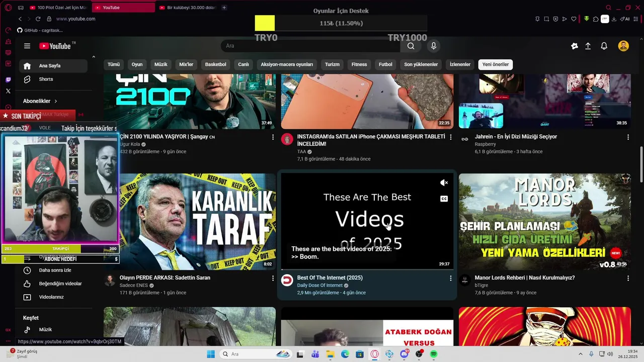The height and width of the screenshot is (362, 644).
Task: Open options for Şangay 2100 video
Action: [x=273, y=137]
